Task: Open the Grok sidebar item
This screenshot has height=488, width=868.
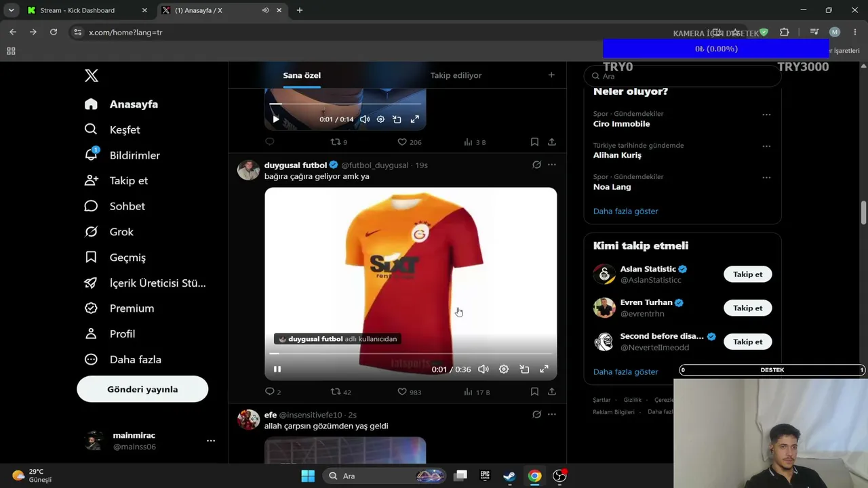Action: (108, 232)
